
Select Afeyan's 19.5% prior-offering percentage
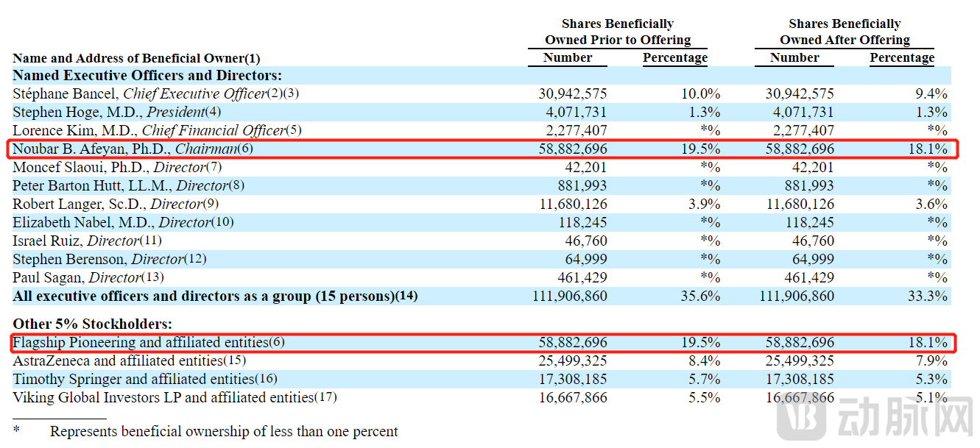pos(701,149)
